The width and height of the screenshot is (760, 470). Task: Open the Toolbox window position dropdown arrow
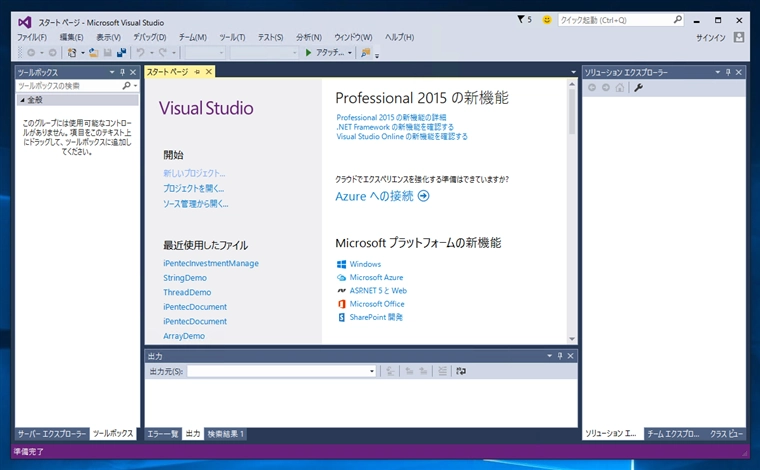click(x=112, y=72)
